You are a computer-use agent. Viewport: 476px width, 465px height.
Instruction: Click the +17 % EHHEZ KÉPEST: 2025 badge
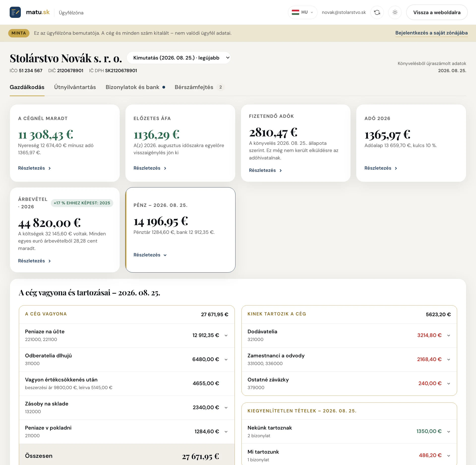coord(82,203)
